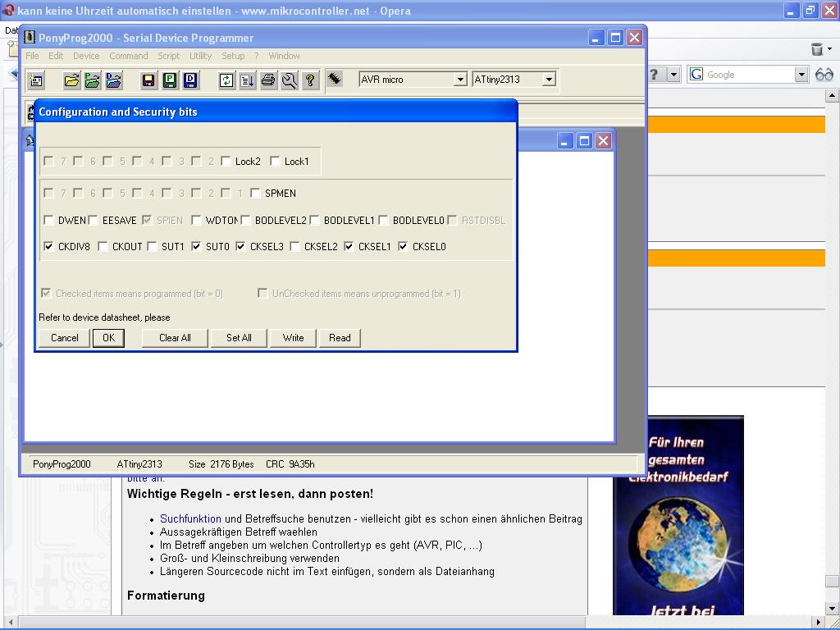
Task: Uncheck CKSEL3 fuse bit
Action: tap(240, 246)
